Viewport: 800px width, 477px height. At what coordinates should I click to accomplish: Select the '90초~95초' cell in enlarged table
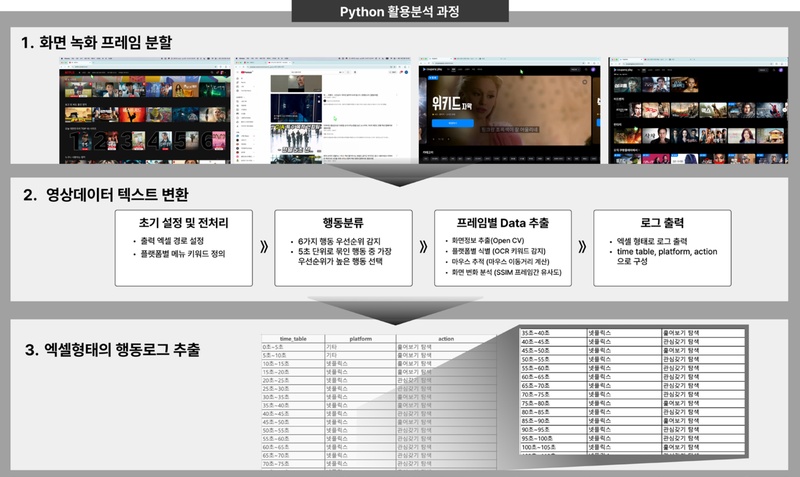[x=554, y=430]
